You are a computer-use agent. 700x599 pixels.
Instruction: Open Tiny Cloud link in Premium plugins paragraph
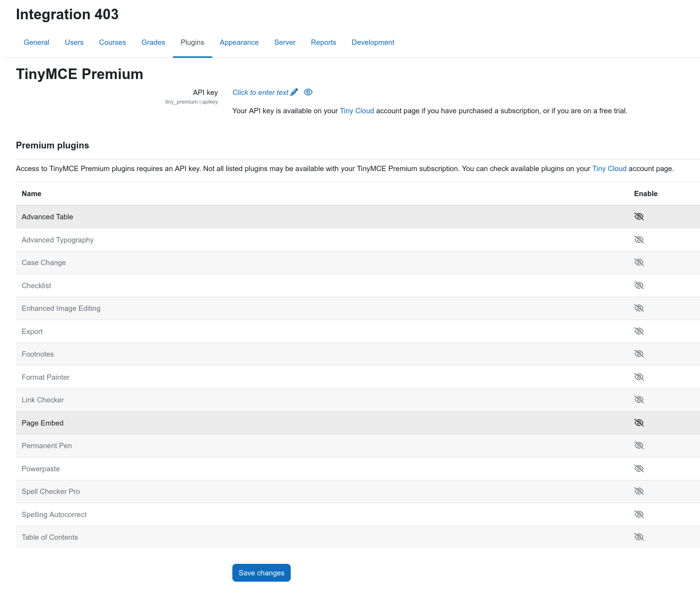609,169
